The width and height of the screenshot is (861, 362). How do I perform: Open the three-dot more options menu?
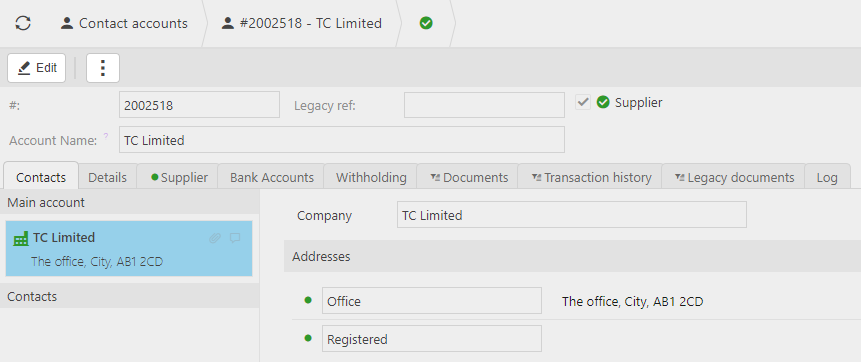point(103,68)
